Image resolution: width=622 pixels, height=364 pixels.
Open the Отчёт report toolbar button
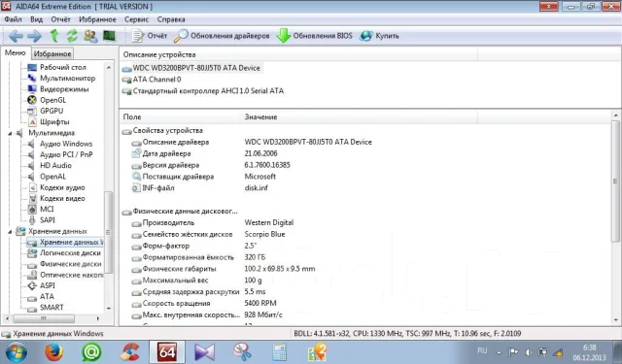tap(149, 36)
